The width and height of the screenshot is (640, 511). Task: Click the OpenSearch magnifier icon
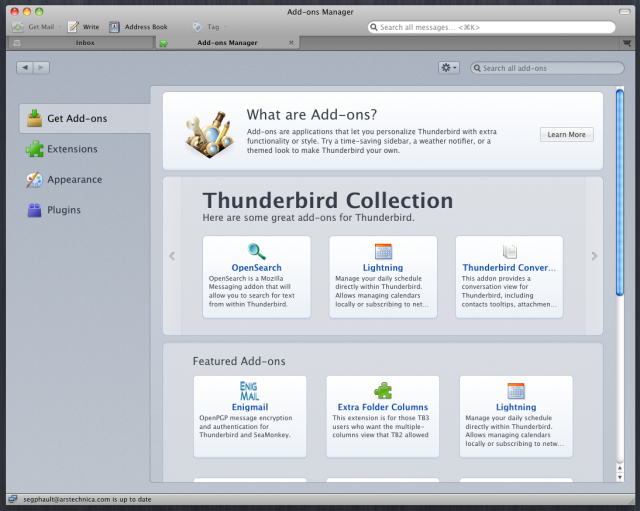point(257,251)
